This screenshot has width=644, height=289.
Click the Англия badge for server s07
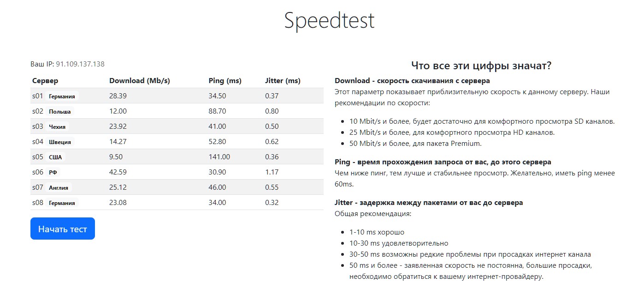point(59,187)
